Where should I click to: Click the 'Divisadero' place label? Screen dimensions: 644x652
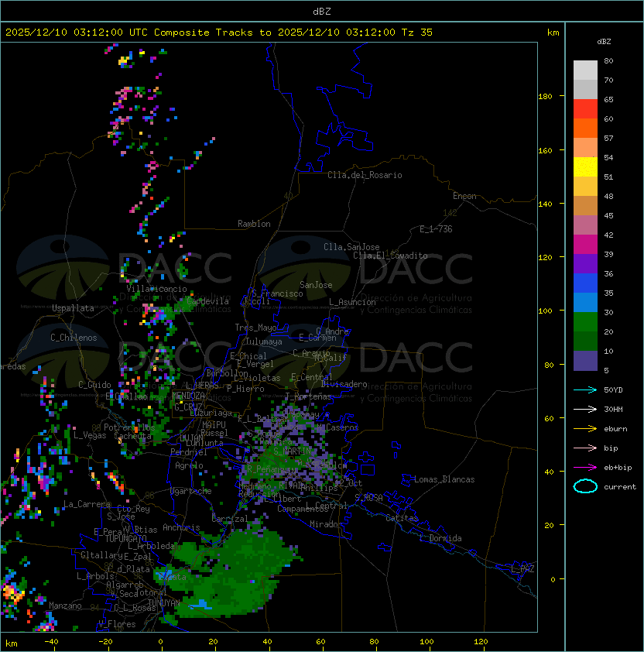pos(344,384)
